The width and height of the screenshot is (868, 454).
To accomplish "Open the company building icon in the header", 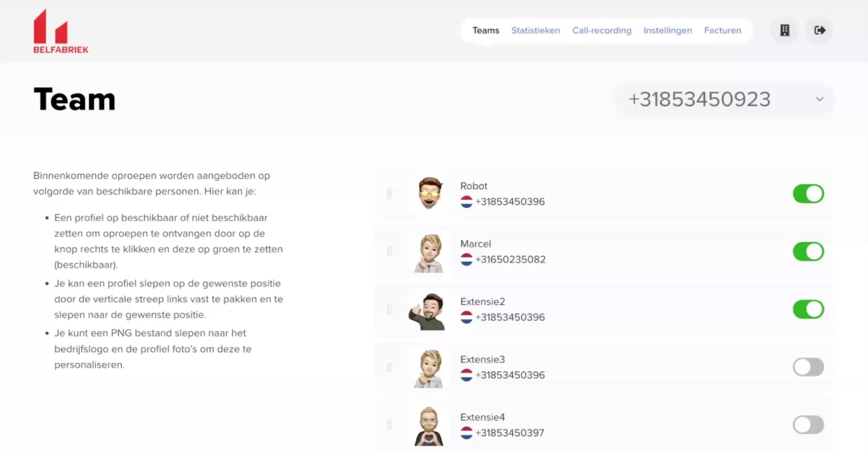I will (x=784, y=30).
